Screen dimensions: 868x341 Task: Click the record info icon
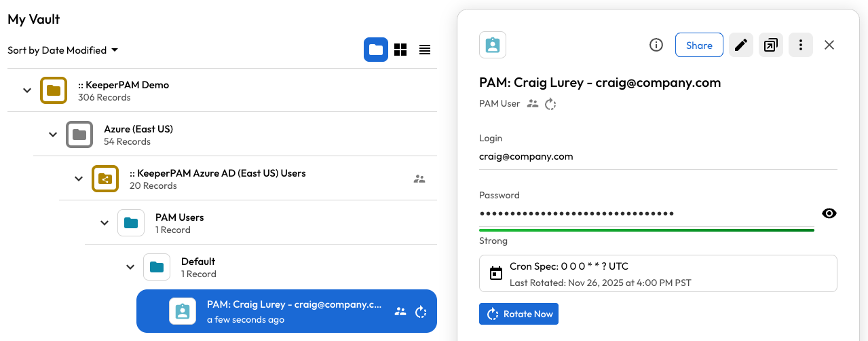tap(656, 45)
